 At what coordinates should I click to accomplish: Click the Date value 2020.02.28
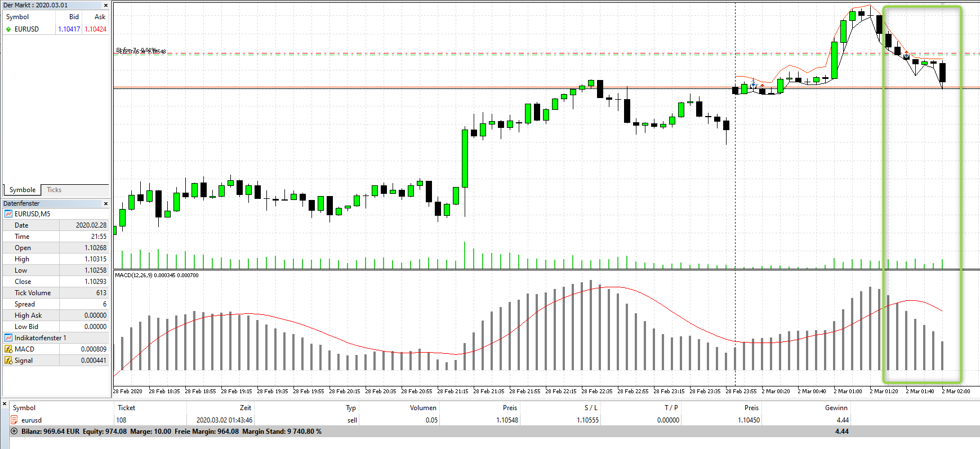coord(91,225)
